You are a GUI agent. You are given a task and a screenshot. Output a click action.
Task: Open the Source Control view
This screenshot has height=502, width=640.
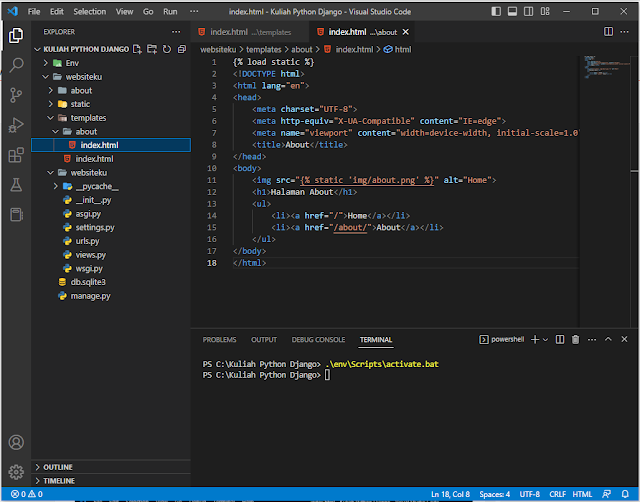coord(16,95)
